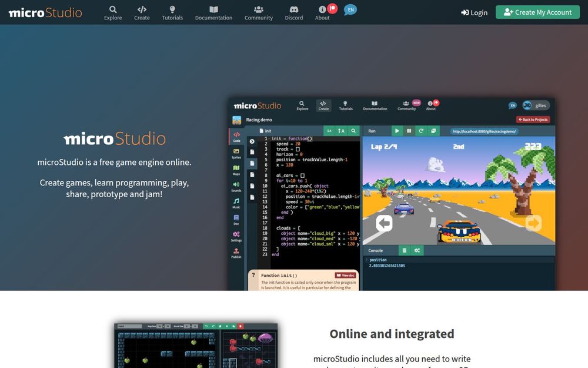Click the embedded screenshot's Community icon

pyautogui.click(x=406, y=105)
